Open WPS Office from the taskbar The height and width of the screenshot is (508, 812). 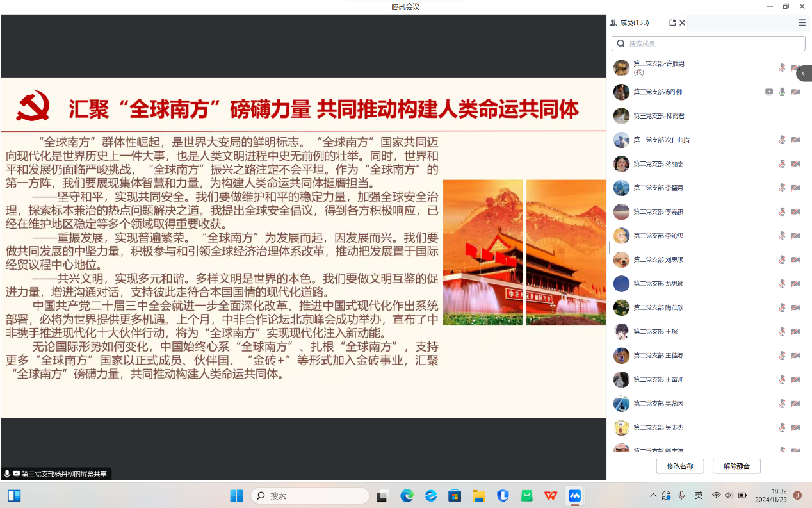click(550, 496)
